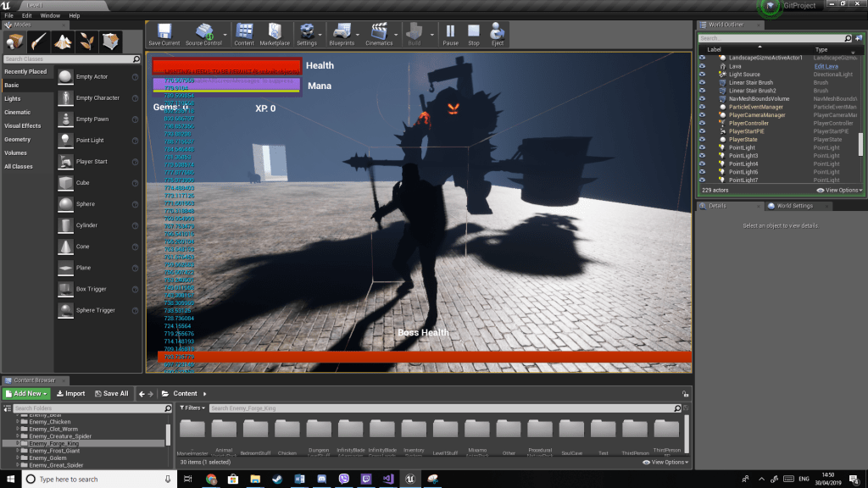Image resolution: width=868 pixels, height=488 pixels.
Task: Toggle visibility of PlayerStartPIE actor
Action: pos(702,131)
